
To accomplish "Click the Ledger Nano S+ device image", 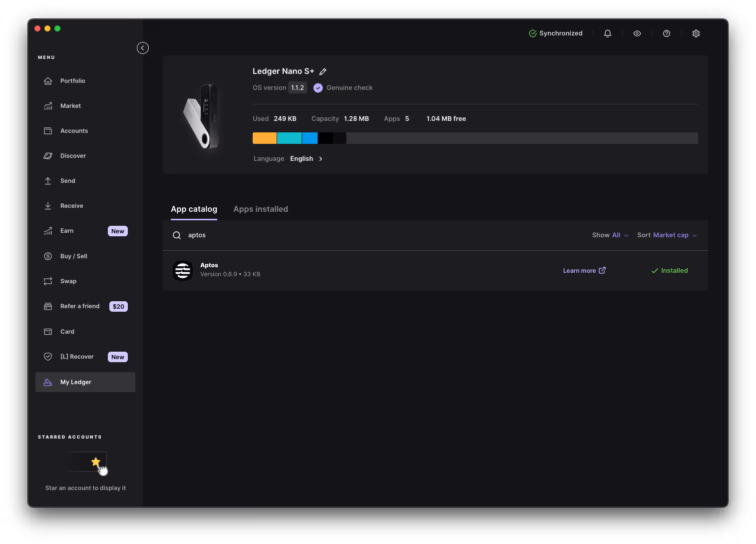I will pos(201,116).
